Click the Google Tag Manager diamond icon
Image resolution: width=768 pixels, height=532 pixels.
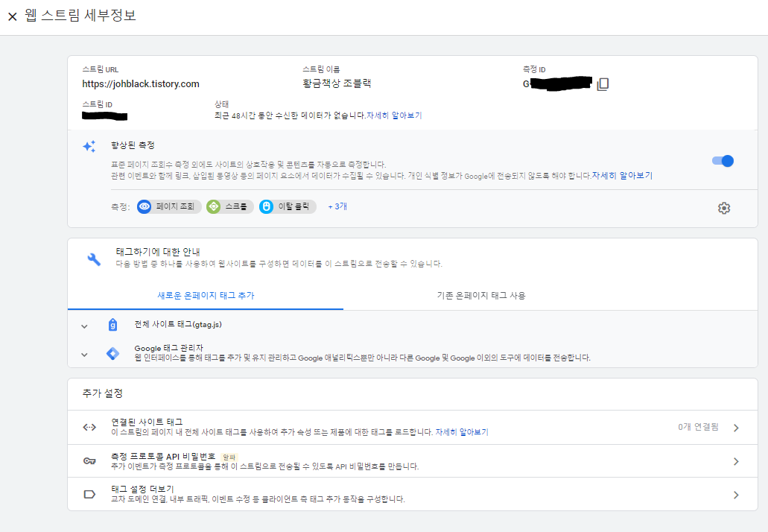point(112,353)
